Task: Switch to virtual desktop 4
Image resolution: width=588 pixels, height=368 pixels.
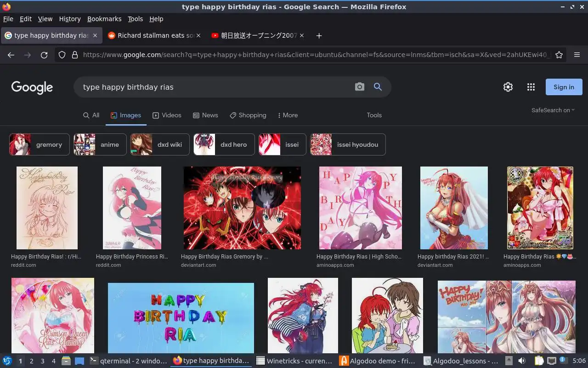Action: pos(53,361)
